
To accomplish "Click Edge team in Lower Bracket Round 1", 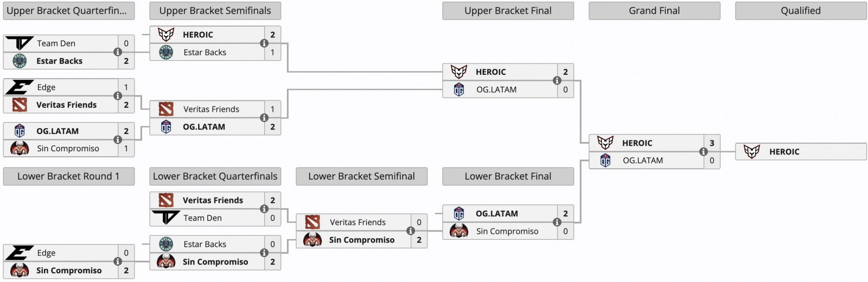I will (46, 253).
